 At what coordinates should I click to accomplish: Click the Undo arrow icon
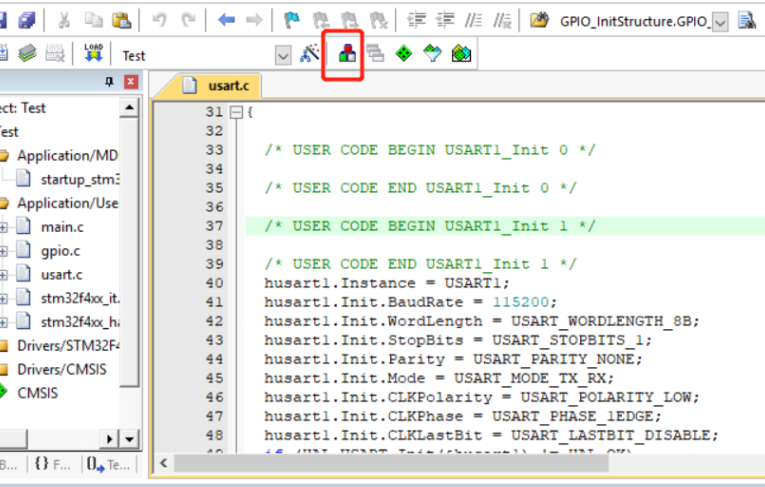tap(159, 20)
